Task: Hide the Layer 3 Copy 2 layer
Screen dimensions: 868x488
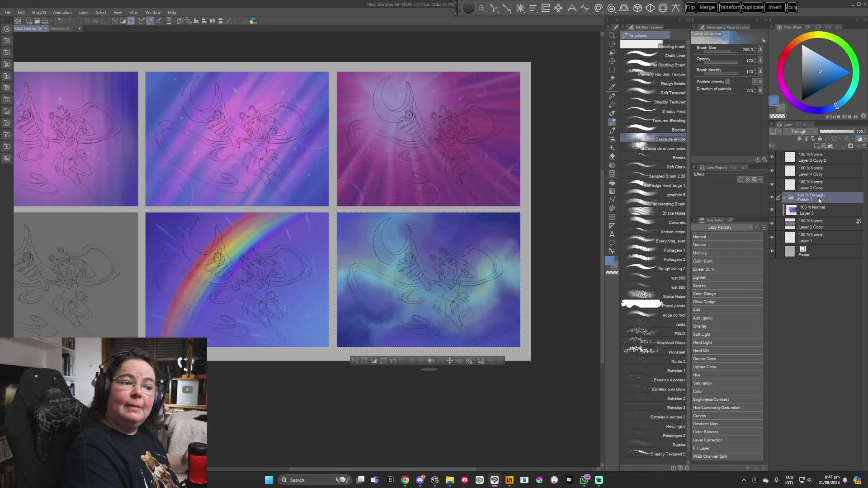Action: (772, 157)
